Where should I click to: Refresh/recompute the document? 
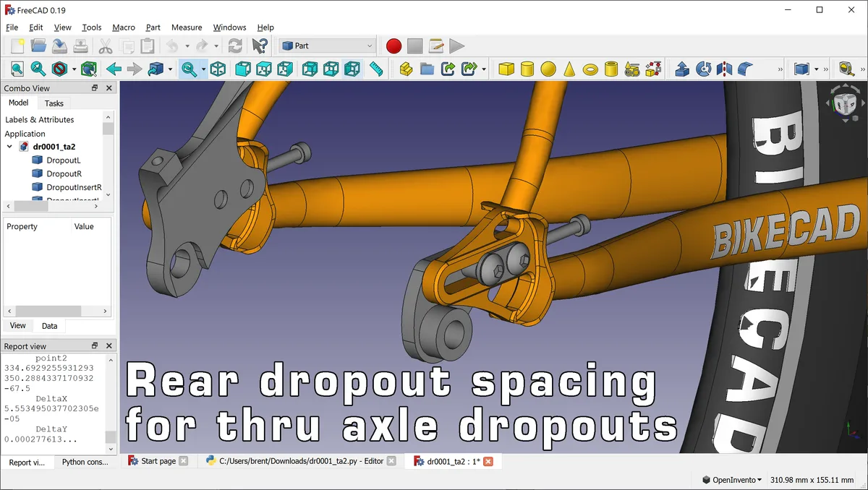coord(235,46)
